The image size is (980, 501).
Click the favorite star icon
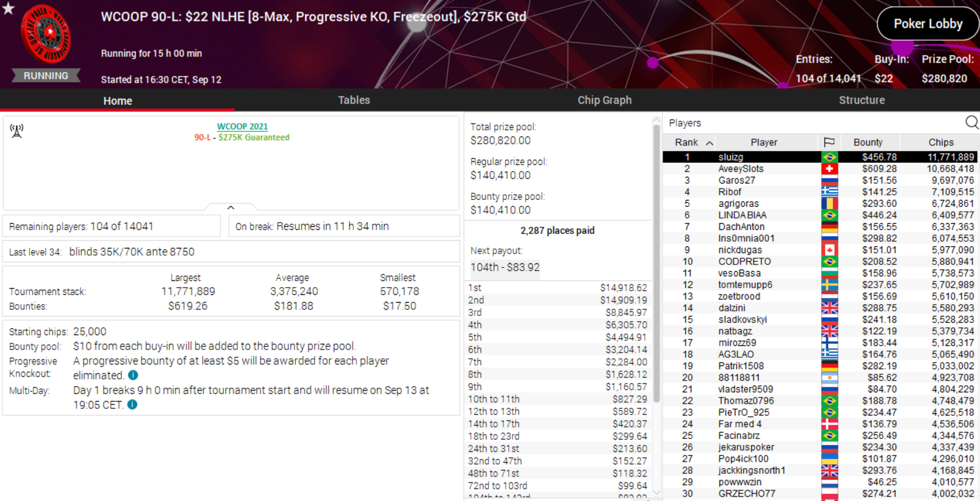8,8
